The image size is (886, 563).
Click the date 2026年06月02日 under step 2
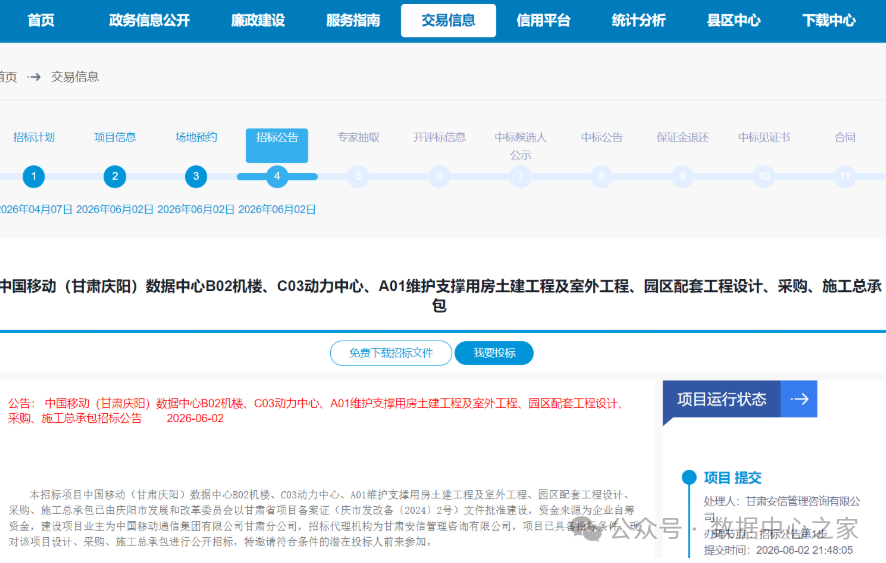click(115, 210)
